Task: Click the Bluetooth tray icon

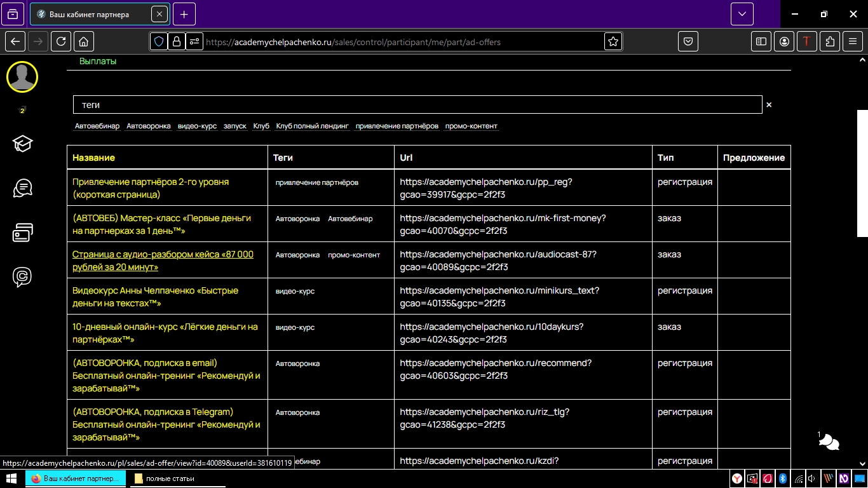Action: (x=783, y=478)
